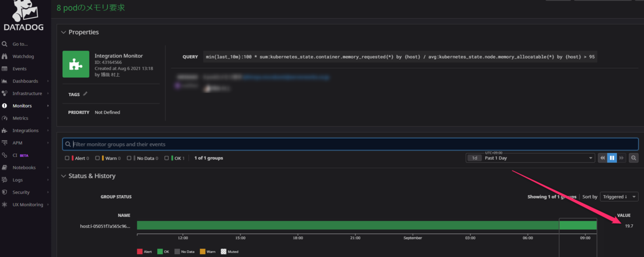Open the Sort by Triggered dropdown
Viewport: 644px width, 257px height.
point(619,197)
